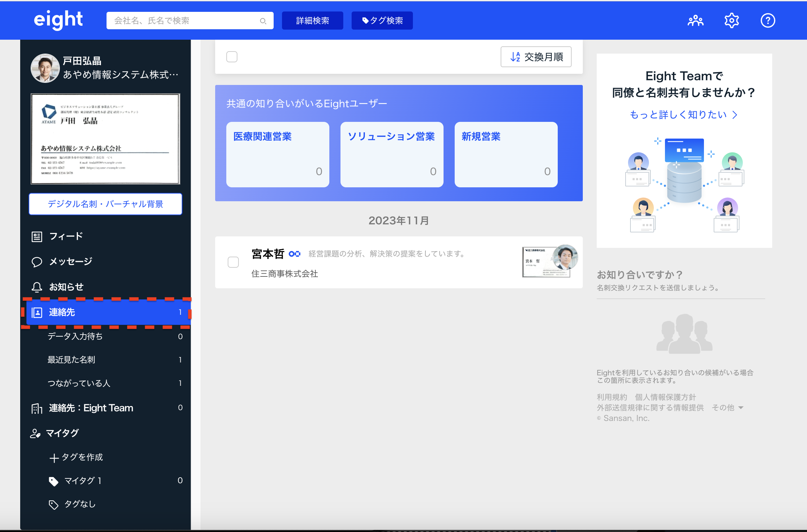The image size is (807, 532).
Task: Click the 会社名、氏名で検索 search field
Action: click(190, 21)
